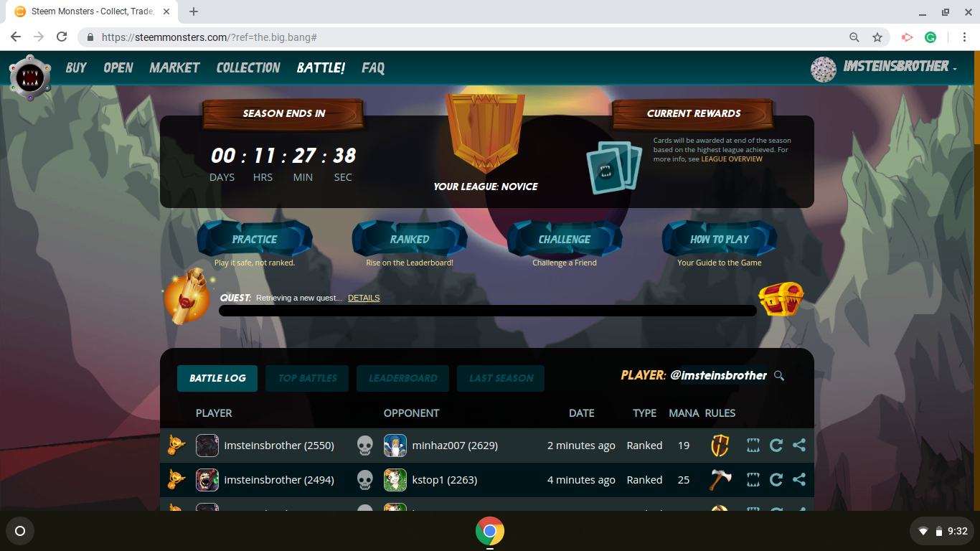Go to the COLLECTION page
The image size is (980, 551).
click(248, 67)
